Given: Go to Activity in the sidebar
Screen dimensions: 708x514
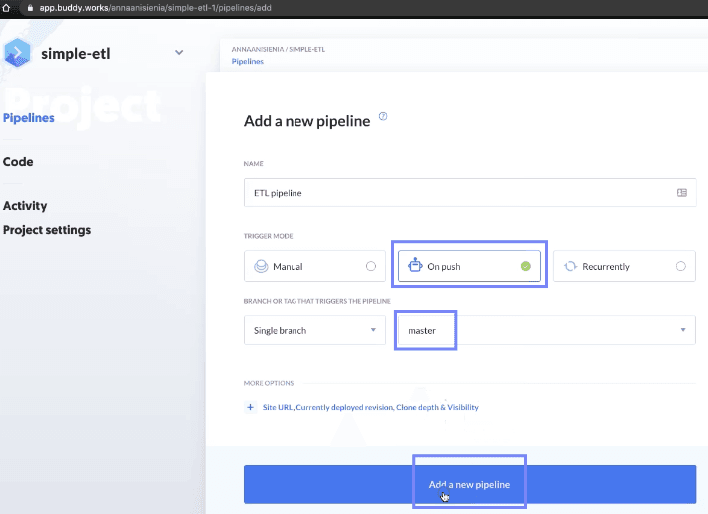Looking at the screenshot, I should (x=25, y=206).
